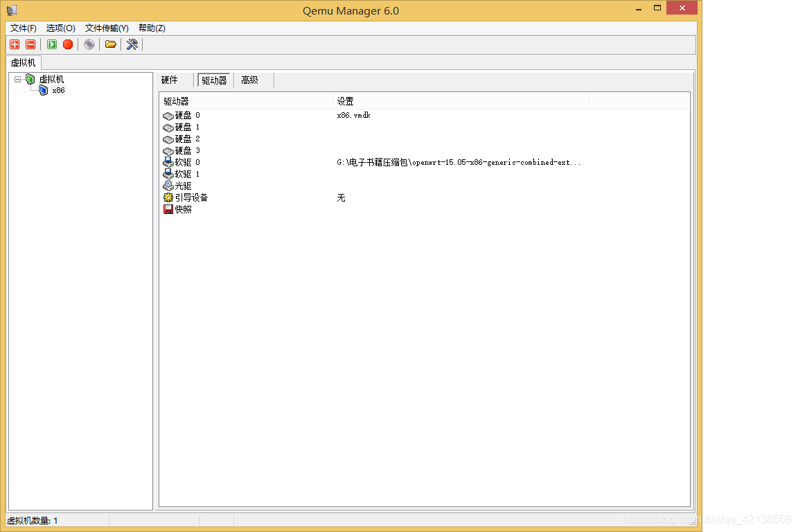Select the x86 virtual machine in tree
This screenshot has width=798, height=532.
[58, 90]
